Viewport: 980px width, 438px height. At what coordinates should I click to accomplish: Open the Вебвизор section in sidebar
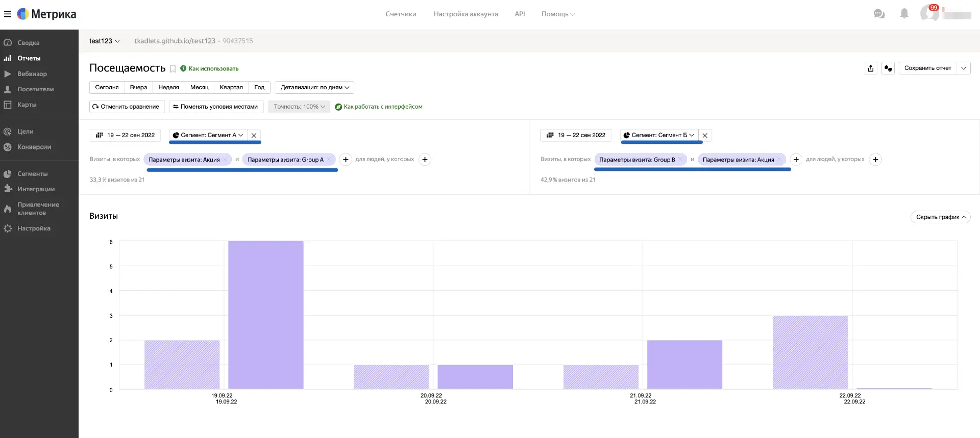pyautogui.click(x=32, y=74)
